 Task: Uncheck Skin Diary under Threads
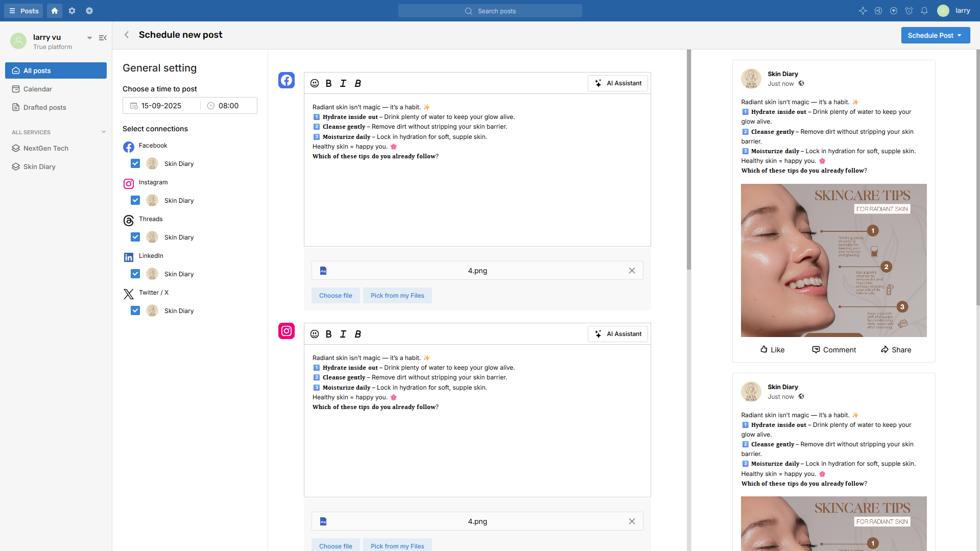[x=135, y=237]
